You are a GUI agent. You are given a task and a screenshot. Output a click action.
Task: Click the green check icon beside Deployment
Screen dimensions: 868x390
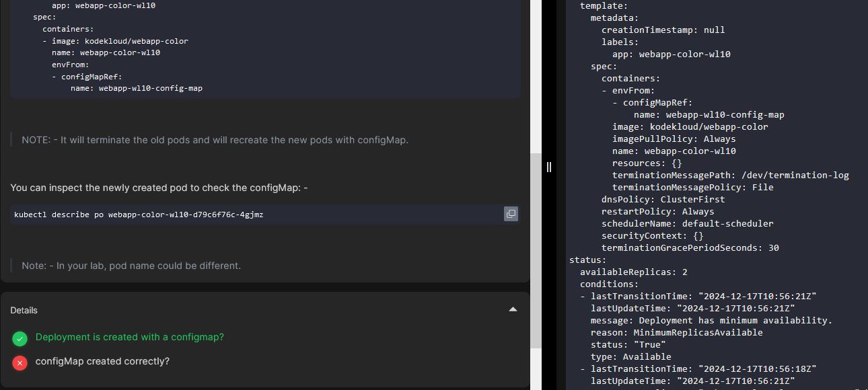coord(20,338)
